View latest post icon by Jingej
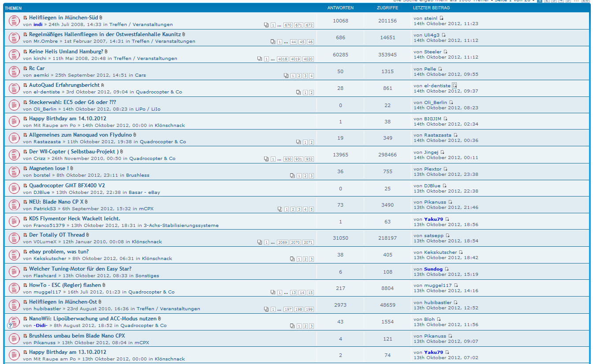Image resolution: width=593 pixels, height=364 pixels. (x=443, y=152)
